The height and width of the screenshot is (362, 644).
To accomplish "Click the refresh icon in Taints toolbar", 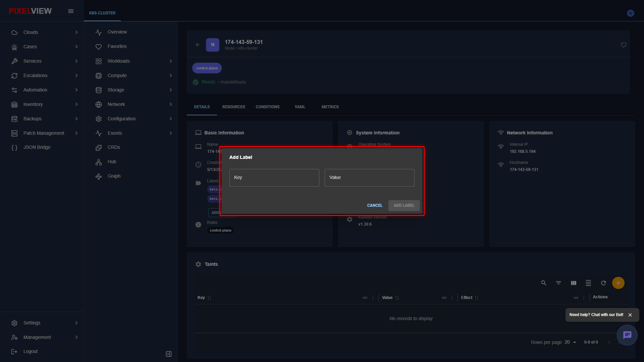I will coord(603,283).
